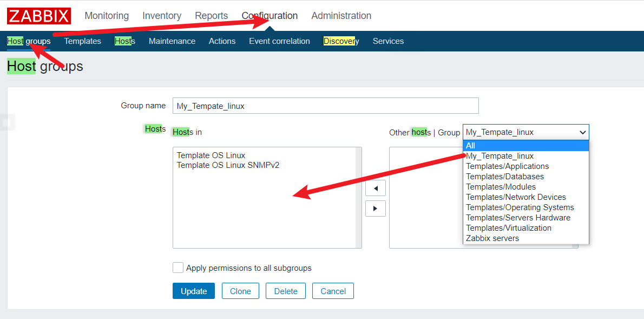Switch to Templates tab
644x319 pixels.
pos(83,41)
